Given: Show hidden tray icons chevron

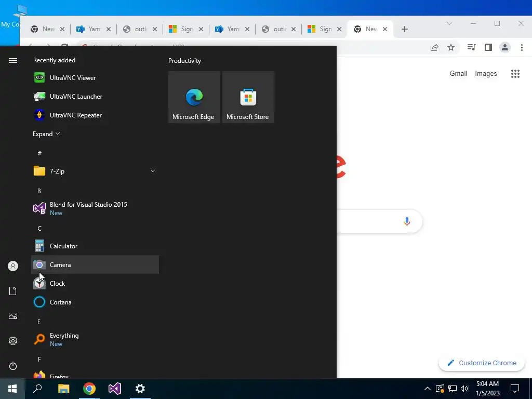Looking at the screenshot, I should (428, 389).
